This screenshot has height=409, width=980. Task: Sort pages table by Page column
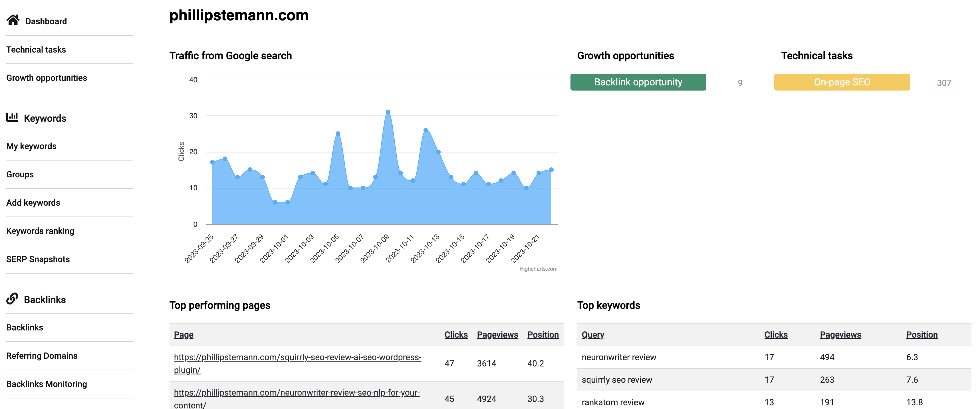pyautogui.click(x=184, y=334)
